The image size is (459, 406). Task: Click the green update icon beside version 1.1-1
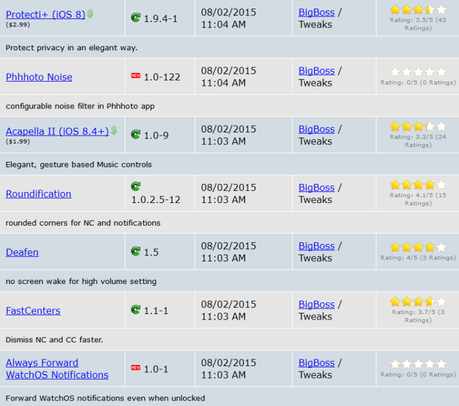coord(136,310)
